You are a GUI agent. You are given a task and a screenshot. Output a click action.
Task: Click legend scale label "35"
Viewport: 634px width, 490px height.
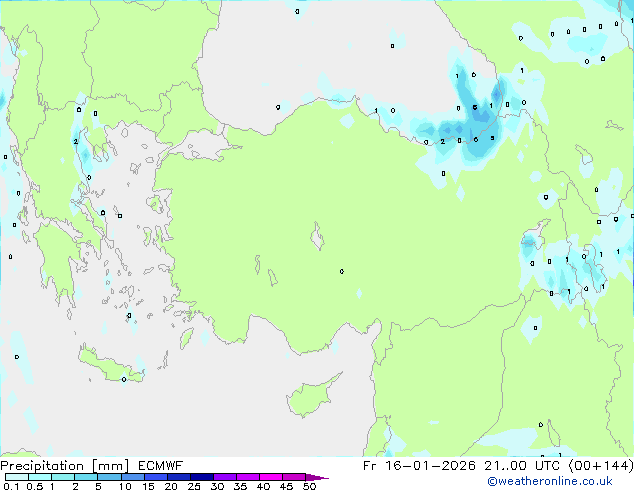tap(240, 486)
